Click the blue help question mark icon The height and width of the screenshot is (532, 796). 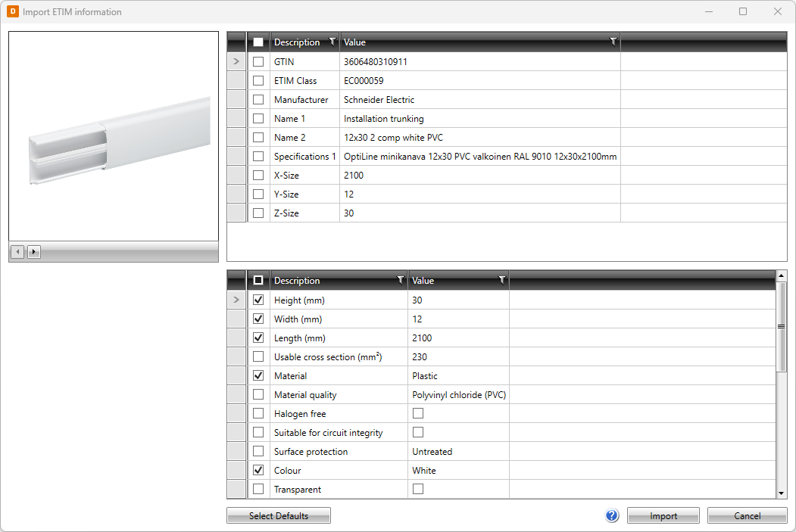tap(612, 515)
